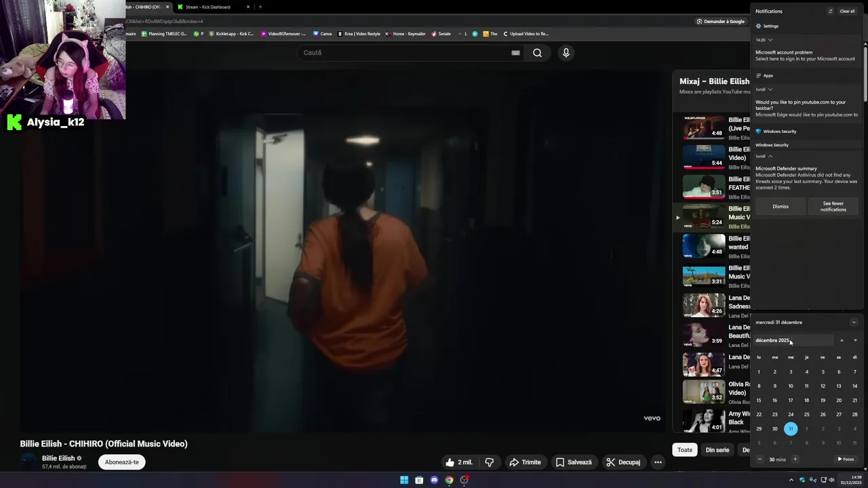Open the Billie Eilish channel avatar
Screen dimensions: 868x488
(x=28, y=462)
